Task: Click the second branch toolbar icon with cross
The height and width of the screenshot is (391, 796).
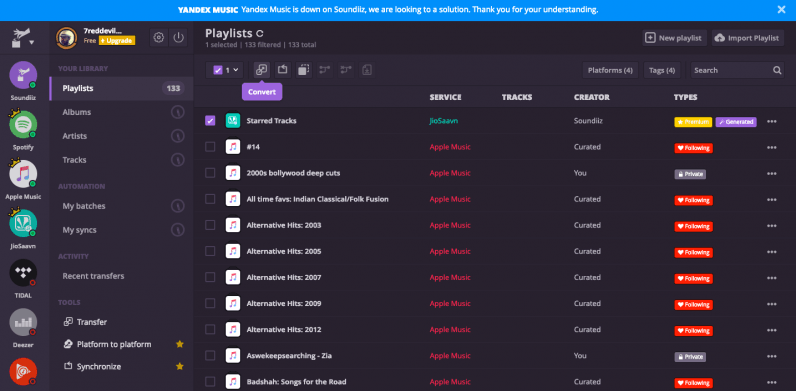Action: [346, 70]
